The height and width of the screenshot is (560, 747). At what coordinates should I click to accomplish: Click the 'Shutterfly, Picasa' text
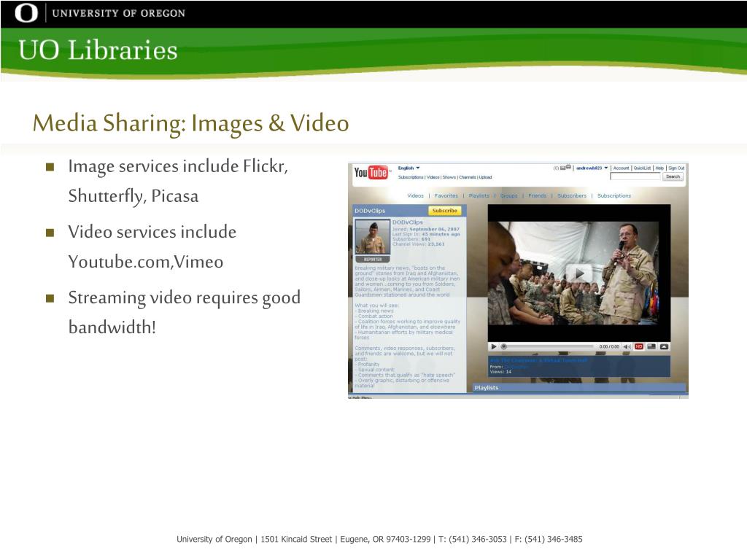[133, 196]
